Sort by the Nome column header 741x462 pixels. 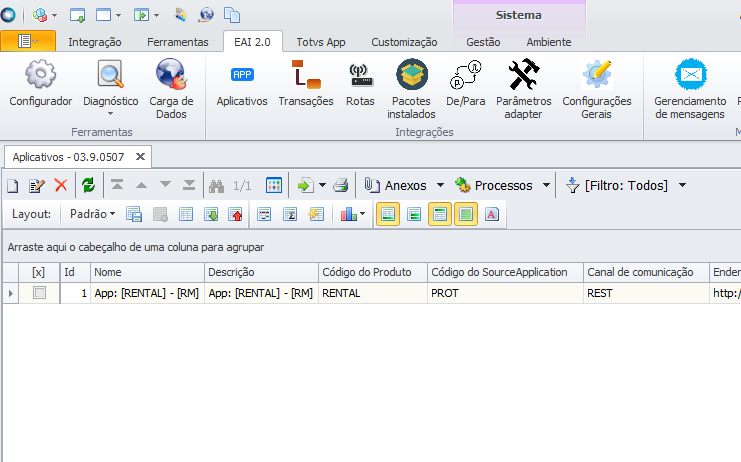point(147,272)
